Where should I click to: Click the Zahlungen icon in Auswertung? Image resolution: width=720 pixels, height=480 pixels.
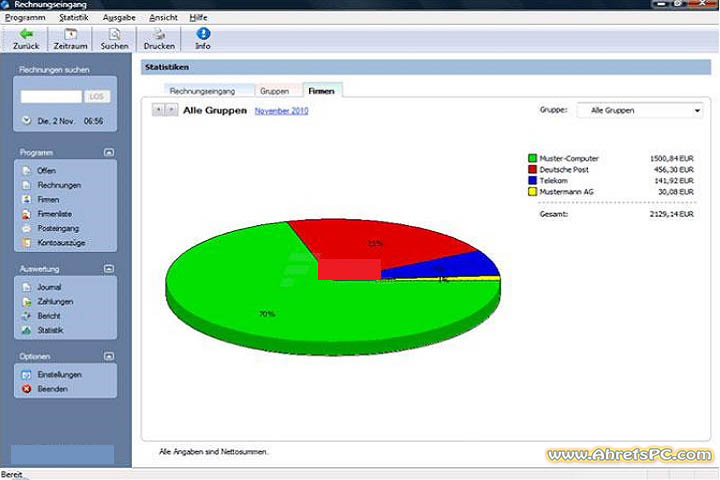click(x=27, y=302)
